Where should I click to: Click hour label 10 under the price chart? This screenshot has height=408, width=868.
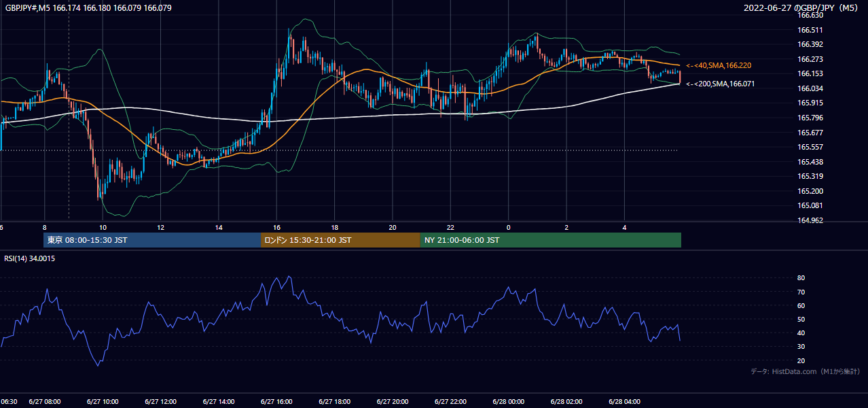[103, 227]
